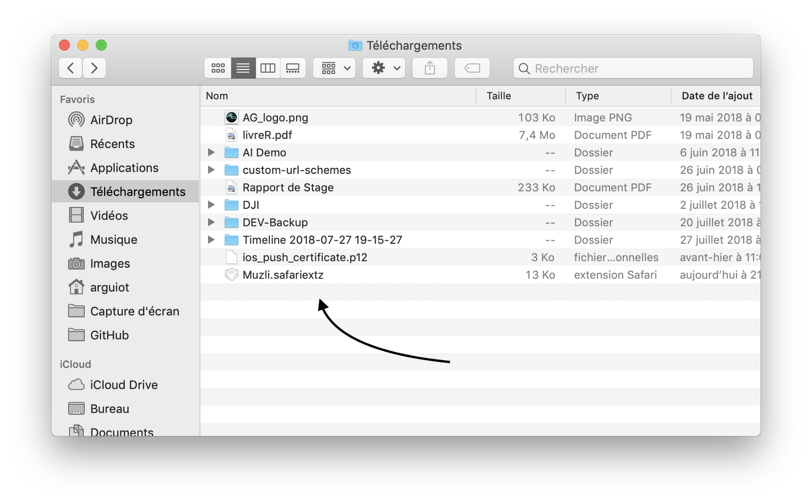The image size is (812, 504).
Task: Click the Share toolbar icon
Action: 430,68
